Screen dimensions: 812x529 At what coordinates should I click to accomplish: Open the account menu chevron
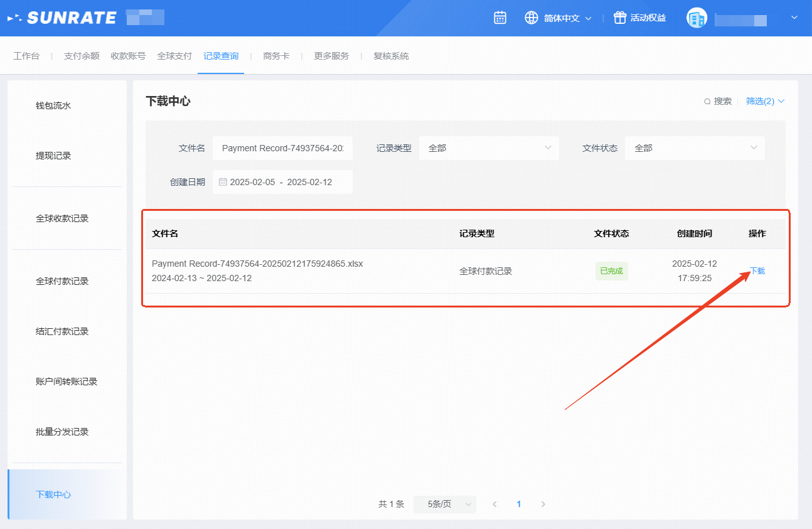pos(794,18)
